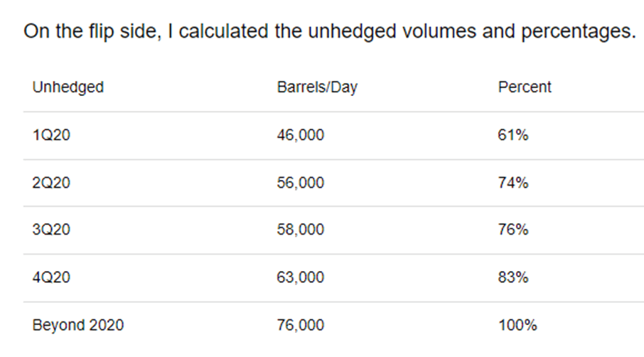Select the 74% percent cell
This screenshot has height=357, width=644.
(x=513, y=183)
